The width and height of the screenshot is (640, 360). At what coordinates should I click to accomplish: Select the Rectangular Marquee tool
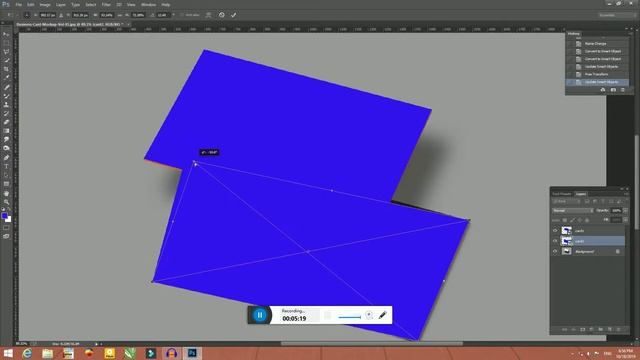click(6, 43)
